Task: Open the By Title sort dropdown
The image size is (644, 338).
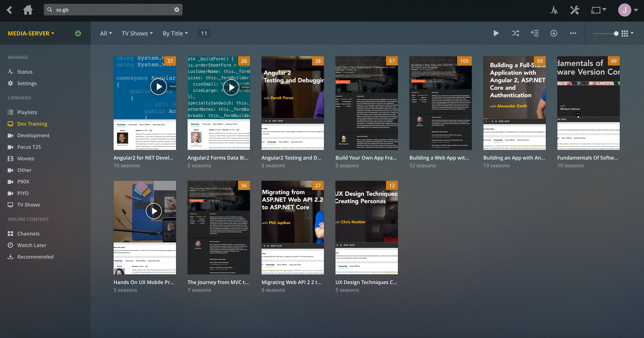Action: (175, 33)
